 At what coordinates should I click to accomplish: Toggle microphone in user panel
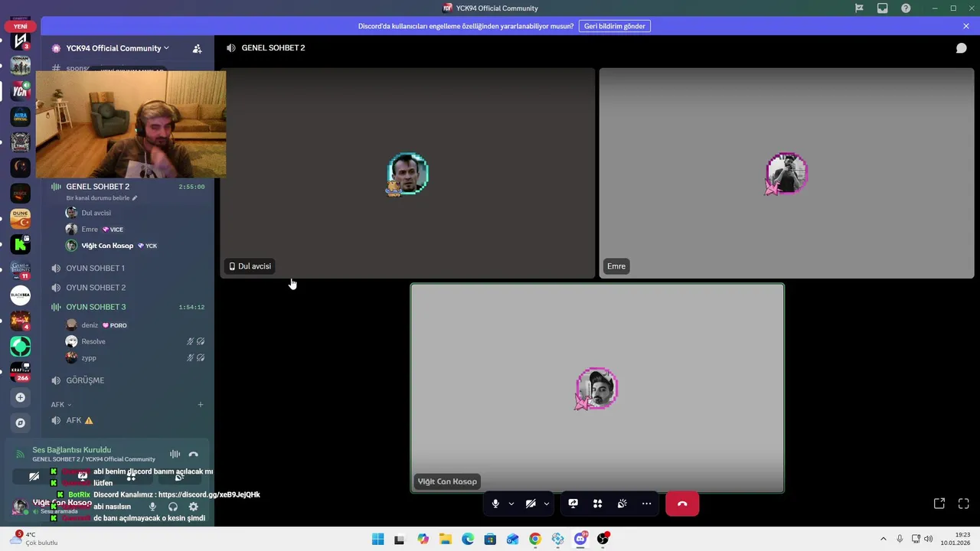tap(152, 507)
